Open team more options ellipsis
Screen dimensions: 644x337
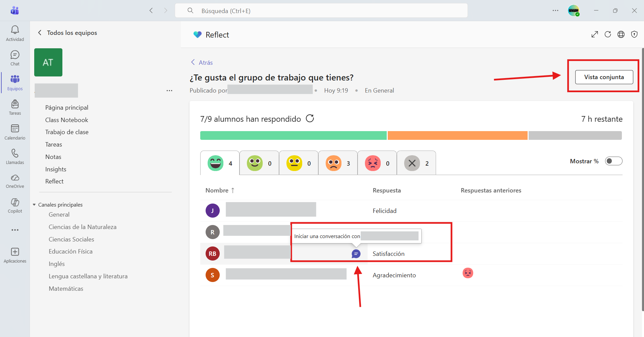(169, 91)
